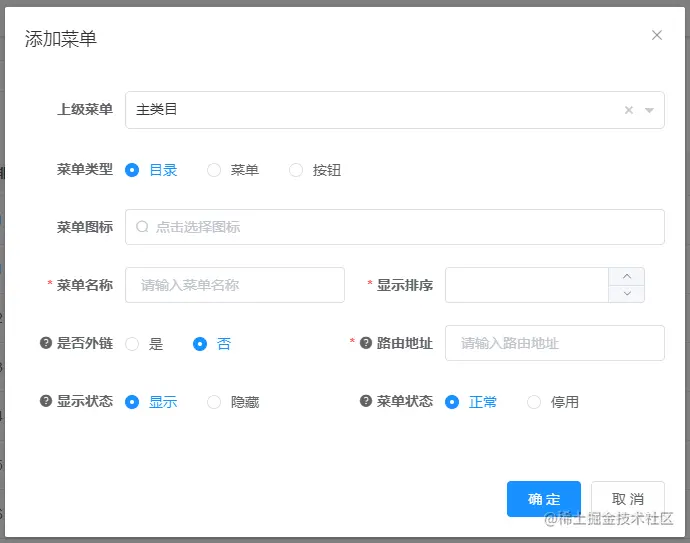Click the 菜单类型 field label

click(x=85, y=169)
